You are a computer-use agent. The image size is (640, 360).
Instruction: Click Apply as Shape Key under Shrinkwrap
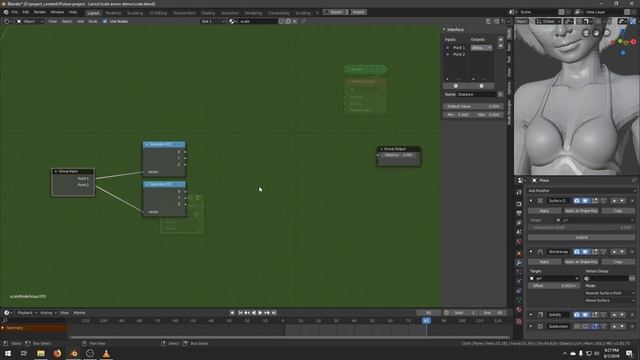click(x=581, y=262)
